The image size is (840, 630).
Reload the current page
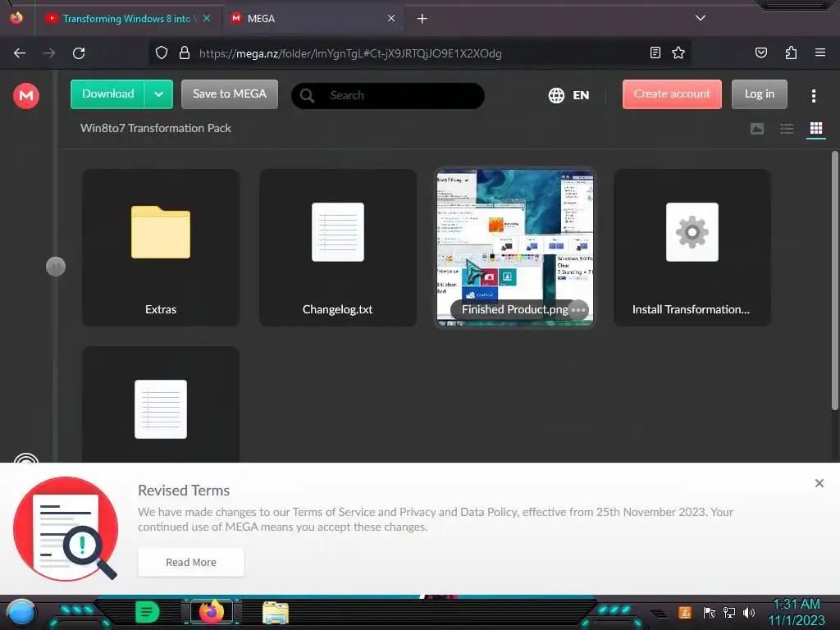click(x=79, y=53)
